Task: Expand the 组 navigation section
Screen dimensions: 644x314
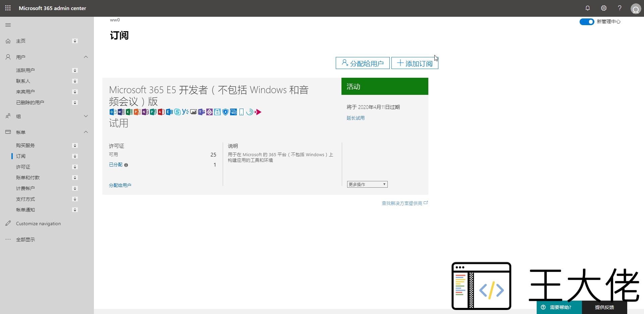Action: [86, 116]
